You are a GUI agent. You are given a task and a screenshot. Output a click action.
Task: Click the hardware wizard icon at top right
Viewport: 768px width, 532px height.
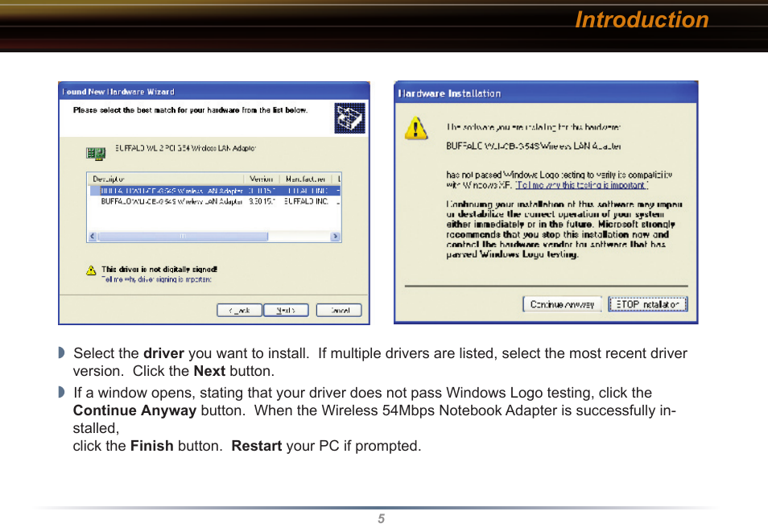point(349,118)
